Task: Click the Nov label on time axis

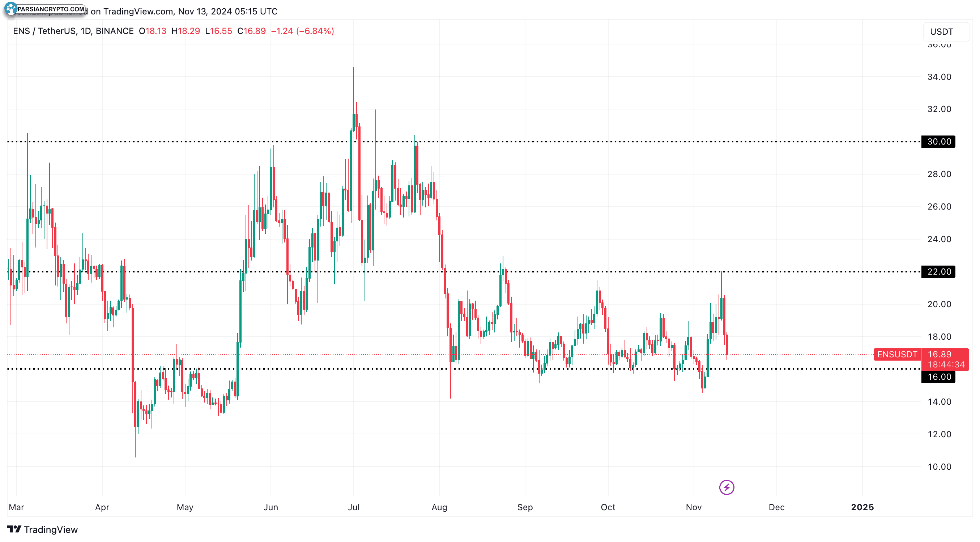Action: [x=693, y=507]
